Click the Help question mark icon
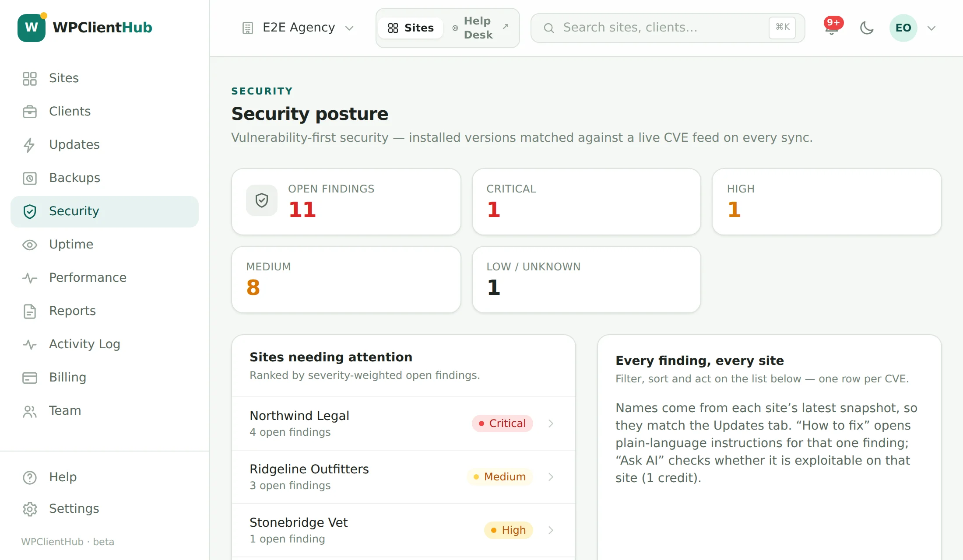The image size is (963, 560). coord(29,477)
